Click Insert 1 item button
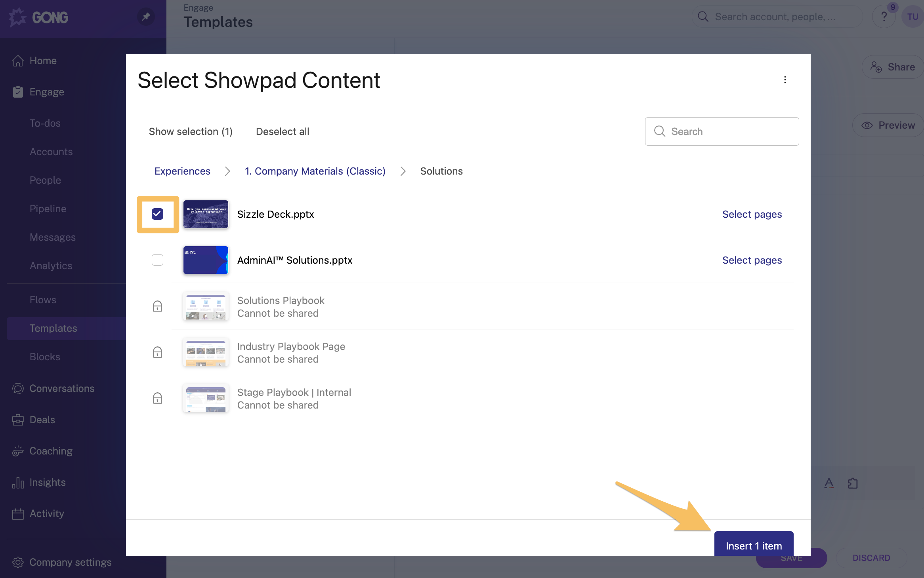 pyautogui.click(x=754, y=544)
